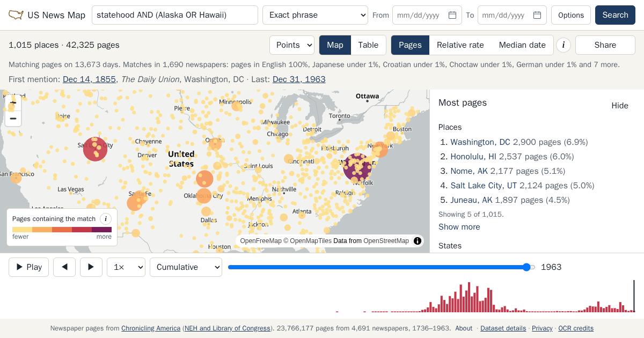Open the OpenMapTiles attribution link
Screen dimensions: 644x338
[311, 241]
